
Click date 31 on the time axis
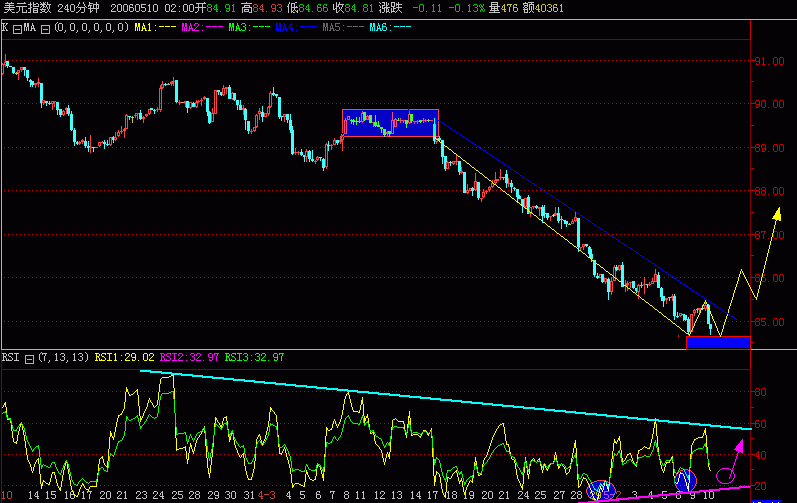249,495
